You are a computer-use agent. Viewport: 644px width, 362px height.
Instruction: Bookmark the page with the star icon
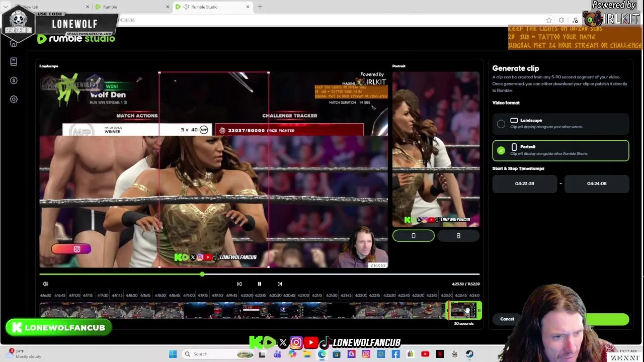[549, 20]
